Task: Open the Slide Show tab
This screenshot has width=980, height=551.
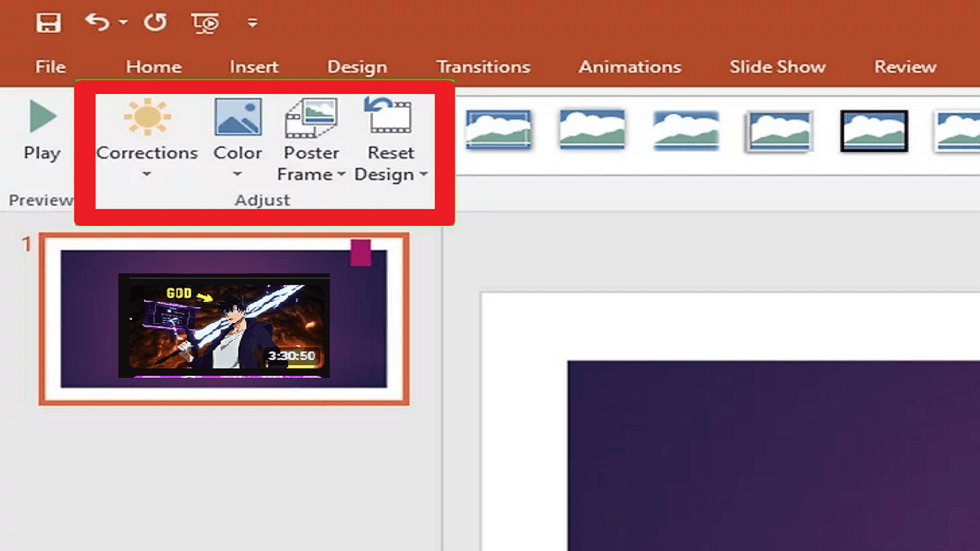Action: pyautogui.click(x=778, y=67)
